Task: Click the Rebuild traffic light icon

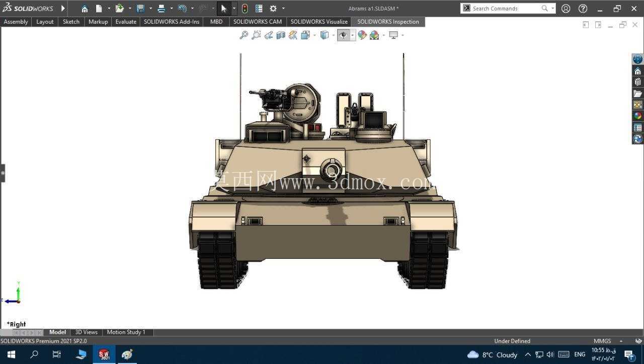Action: coord(245,9)
